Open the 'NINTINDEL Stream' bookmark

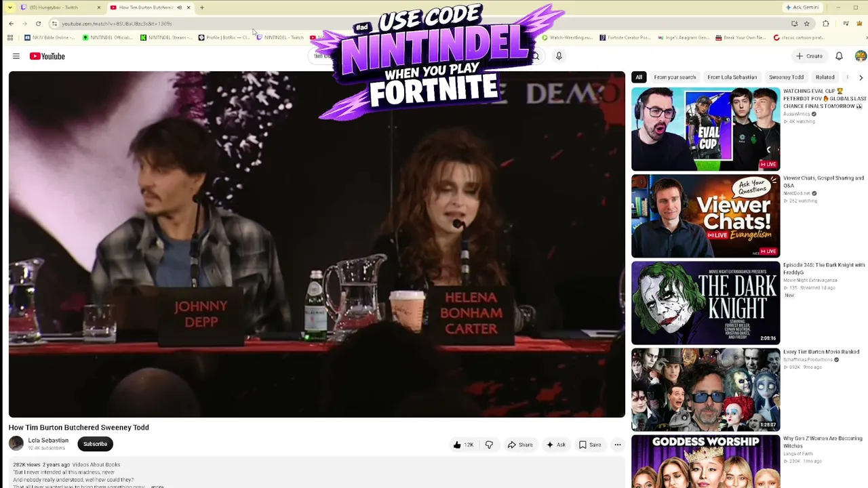tap(165, 38)
